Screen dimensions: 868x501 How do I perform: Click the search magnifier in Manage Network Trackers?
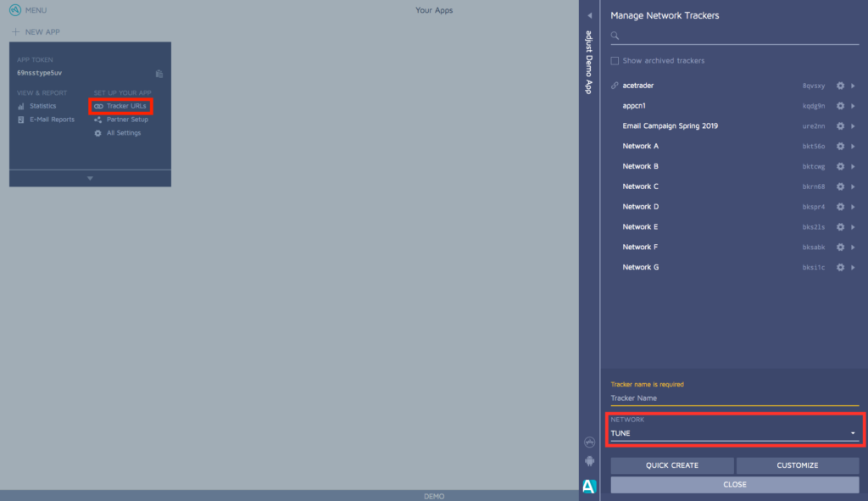pyautogui.click(x=613, y=37)
